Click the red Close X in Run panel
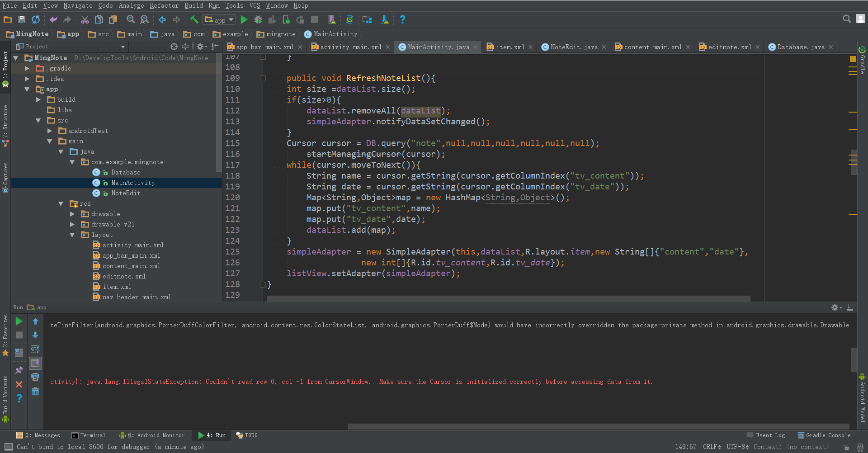The image size is (868, 453). (19, 384)
